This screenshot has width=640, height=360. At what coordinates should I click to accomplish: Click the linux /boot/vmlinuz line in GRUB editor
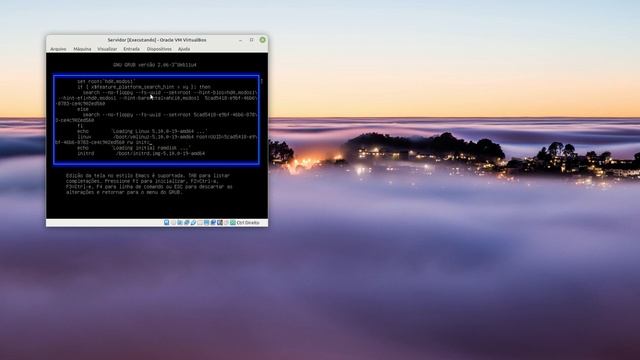click(156, 140)
